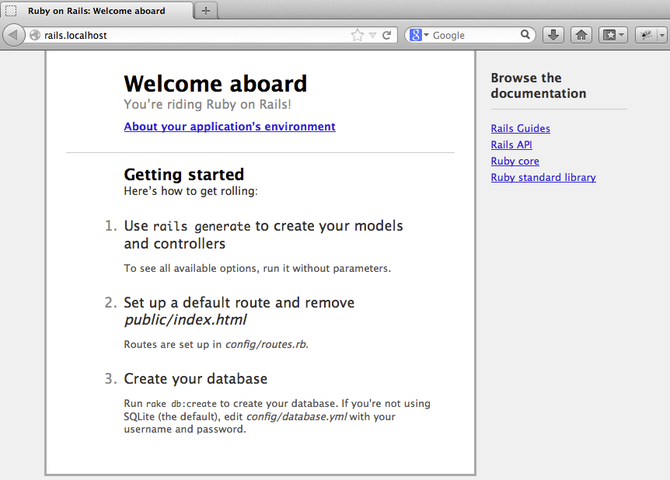Select the Ruby on Rails: Welcome aboard tab

97,11
